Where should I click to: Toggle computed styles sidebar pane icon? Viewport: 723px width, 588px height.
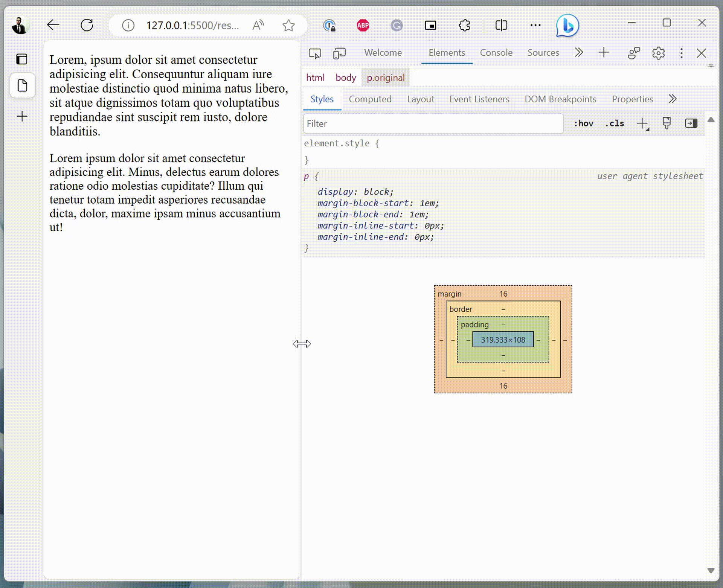point(691,123)
